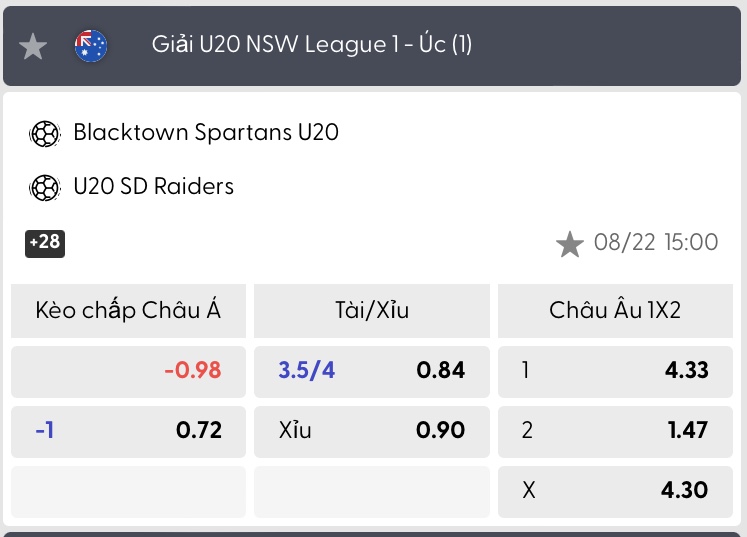Click the match time 08/22 15:00
Screen dimensions: 747x537
pos(656,243)
